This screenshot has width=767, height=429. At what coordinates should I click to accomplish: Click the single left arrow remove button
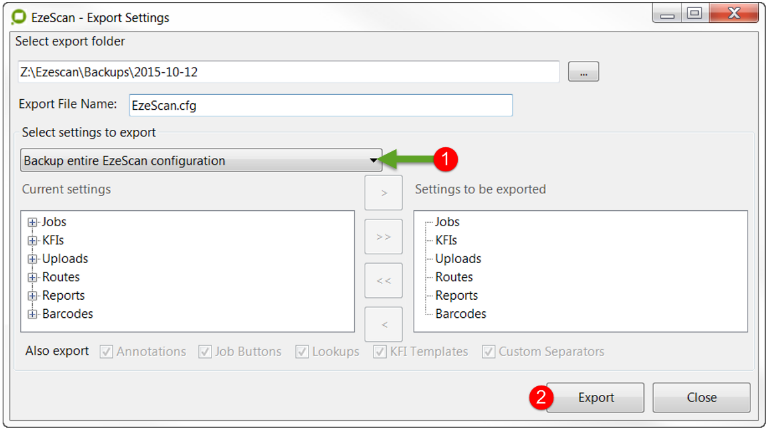pos(384,324)
